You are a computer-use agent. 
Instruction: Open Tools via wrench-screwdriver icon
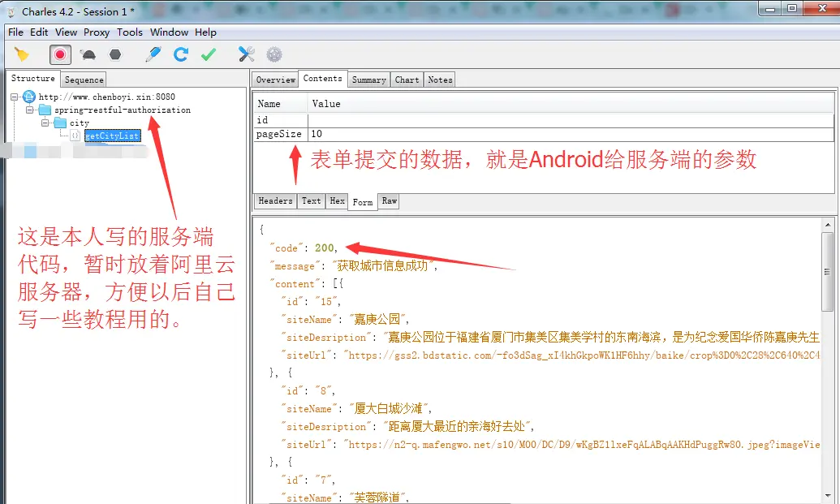(x=247, y=54)
